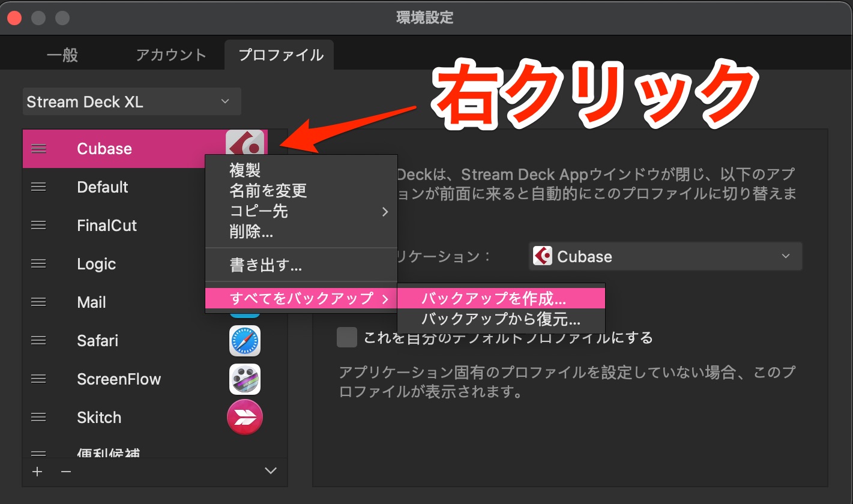The height and width of the screenshot is (504, 853).
Task: Click the reorder handle beside Logic
Action: pos(38,264)
